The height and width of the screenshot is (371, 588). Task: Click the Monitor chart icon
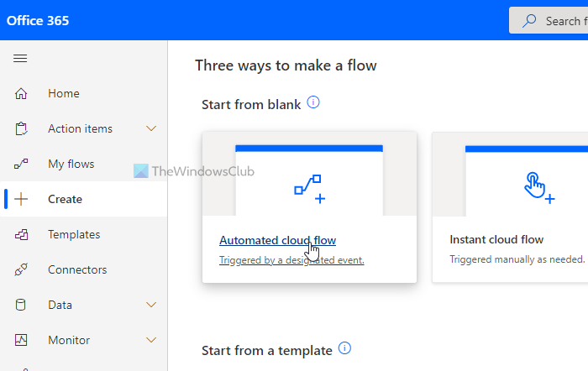coord(22,340)
